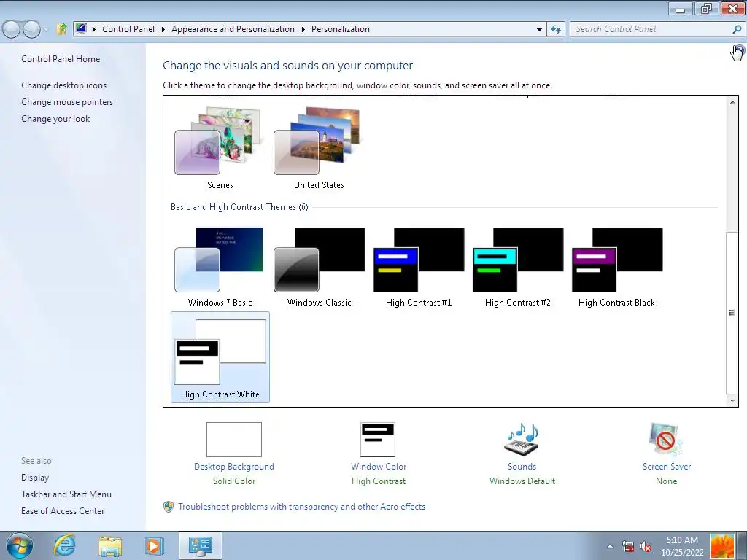Click Control Panel taskbar button
Viewport: 747px width, 560px height.
tap(200, 545)
